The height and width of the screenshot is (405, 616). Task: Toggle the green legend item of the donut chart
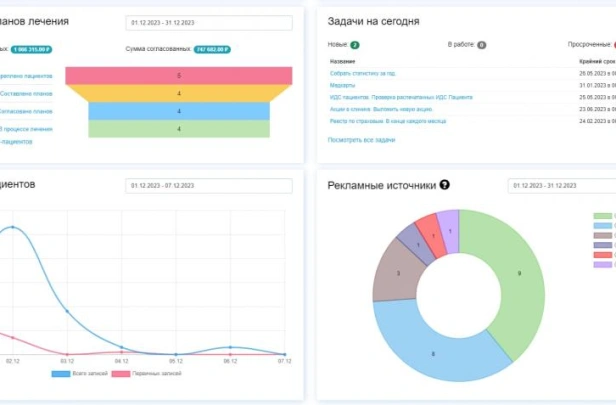[603, 215]
